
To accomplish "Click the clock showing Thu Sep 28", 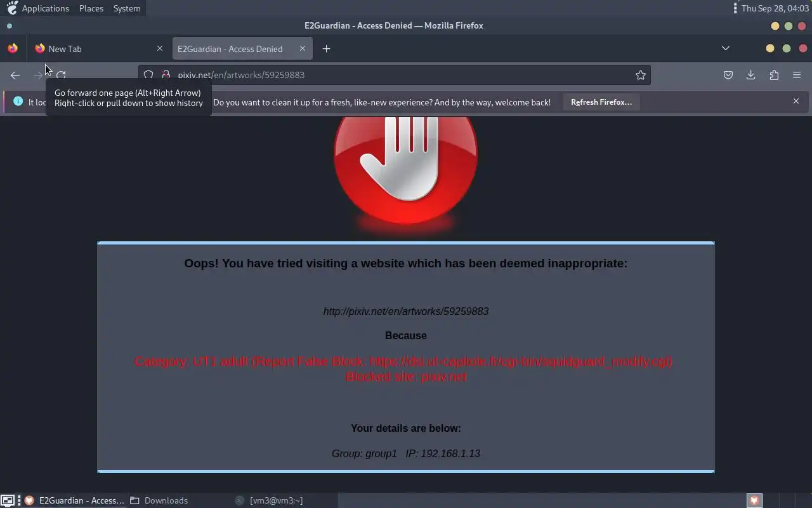I will (x=775, y=8).
